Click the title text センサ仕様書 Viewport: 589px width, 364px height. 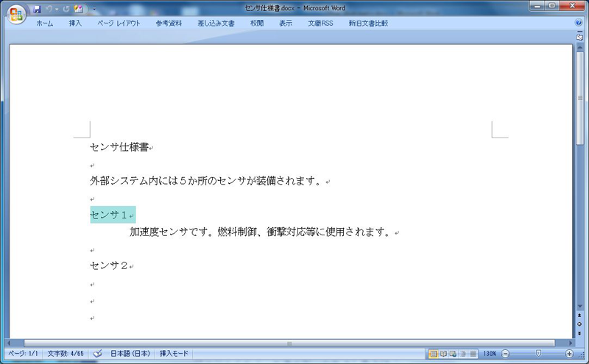119,147
